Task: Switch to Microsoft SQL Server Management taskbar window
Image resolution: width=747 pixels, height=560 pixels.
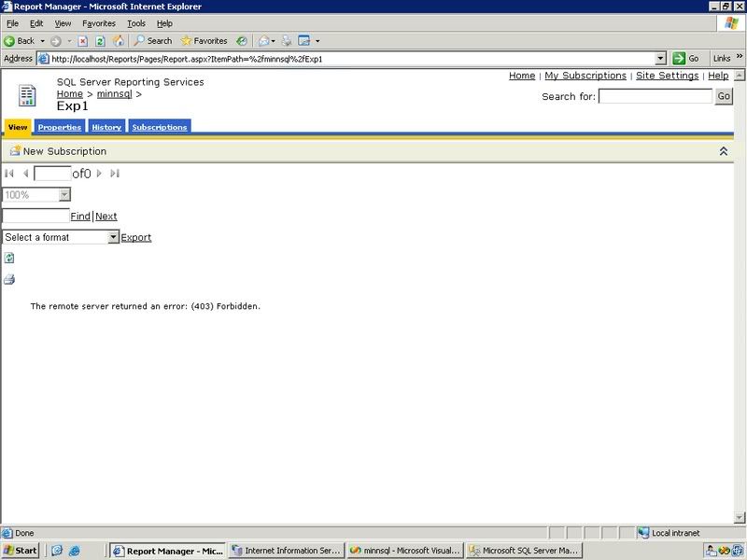Action: pos(524,551)
